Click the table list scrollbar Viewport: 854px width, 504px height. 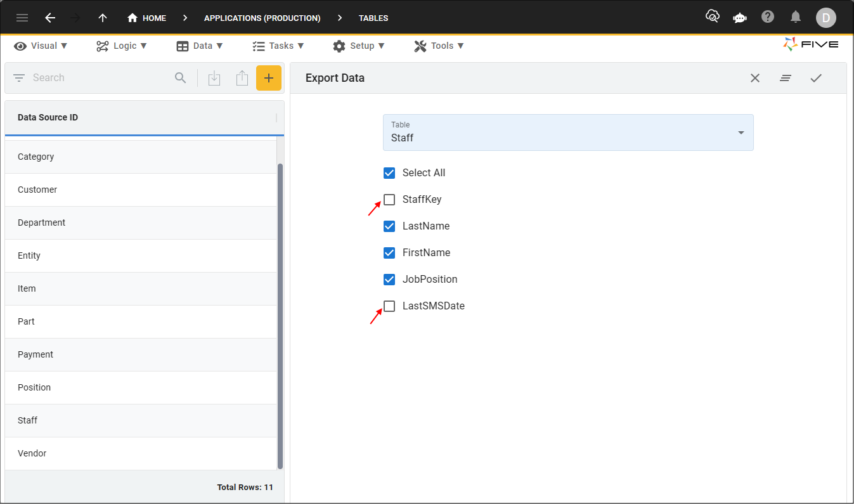[280, 316]
